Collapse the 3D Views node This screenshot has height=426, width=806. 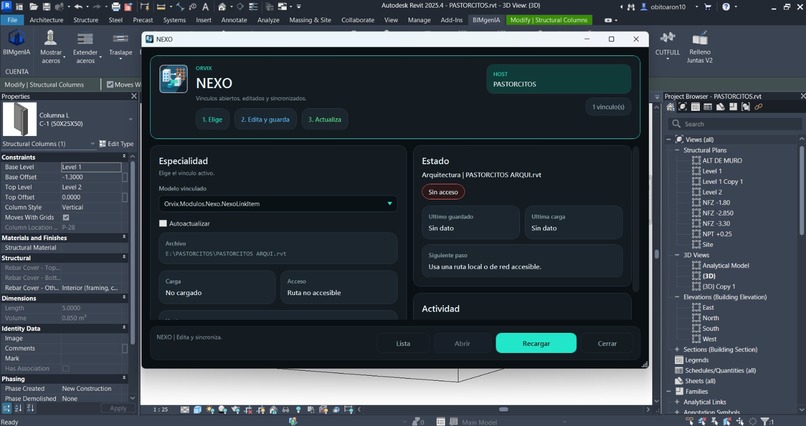(x=677, y=255)
